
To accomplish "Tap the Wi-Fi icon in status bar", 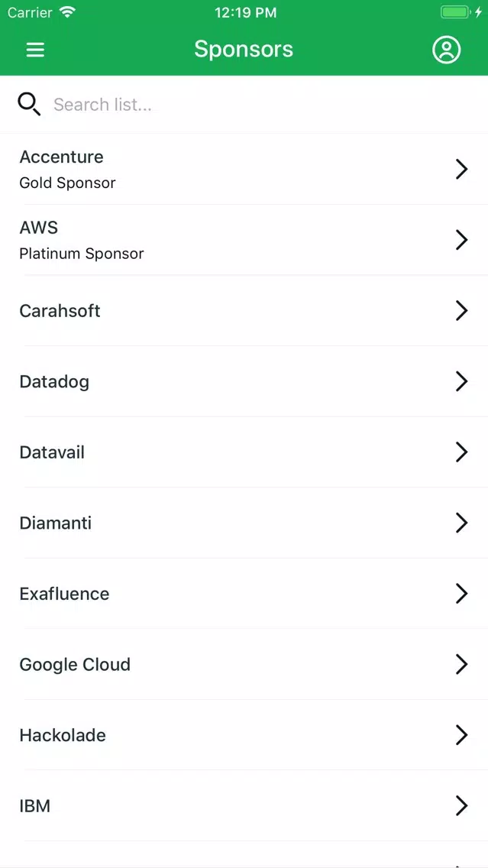I will coord(68,12).
